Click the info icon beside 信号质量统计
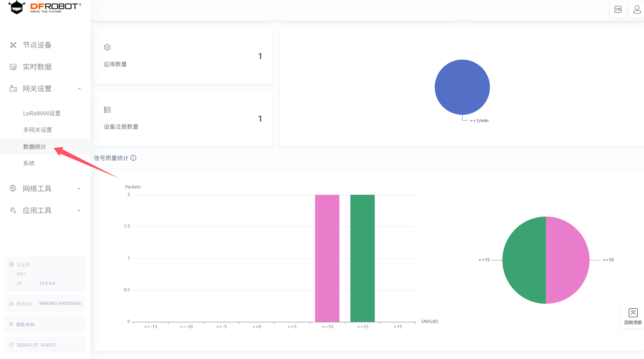644x359 pixels. [133, 158]
